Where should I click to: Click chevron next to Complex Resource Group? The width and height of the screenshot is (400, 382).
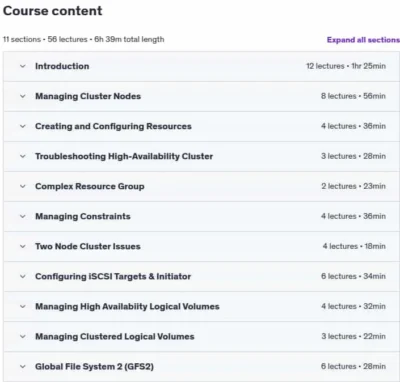tap(23, 186)
